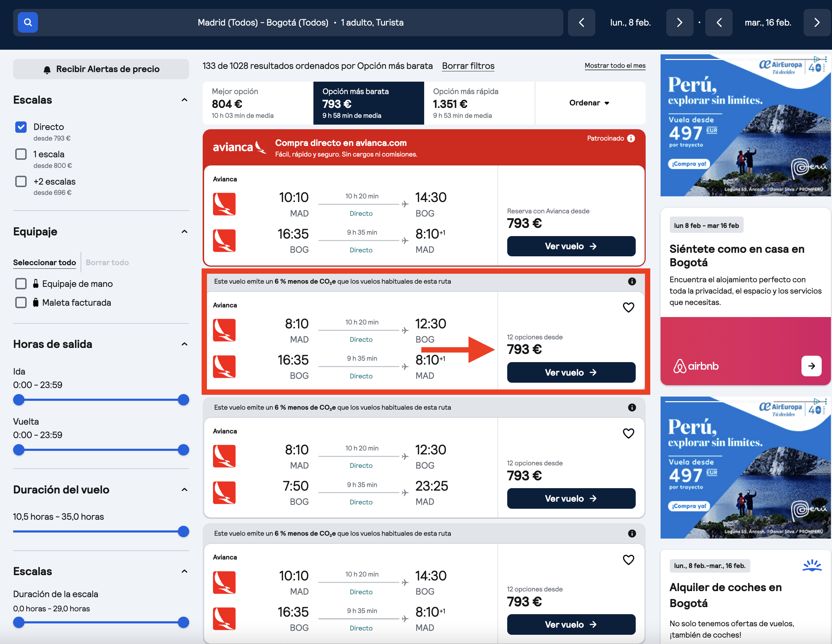Save flight with 7:50 return via heart
Viewport: 832px width, 644px height.
(x=628, y=433)
